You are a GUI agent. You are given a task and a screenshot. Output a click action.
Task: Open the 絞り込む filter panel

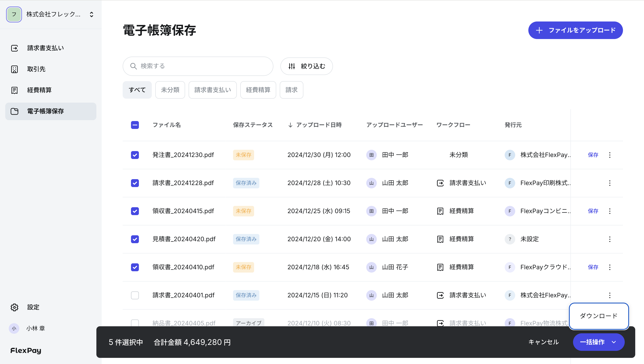click(x=306, y=66)
